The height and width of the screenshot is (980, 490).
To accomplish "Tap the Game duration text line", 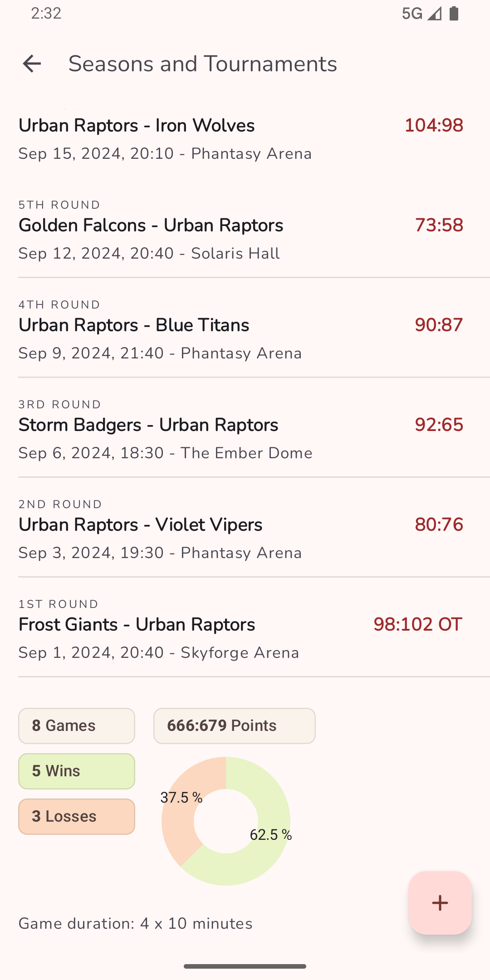I will (135, 924).
